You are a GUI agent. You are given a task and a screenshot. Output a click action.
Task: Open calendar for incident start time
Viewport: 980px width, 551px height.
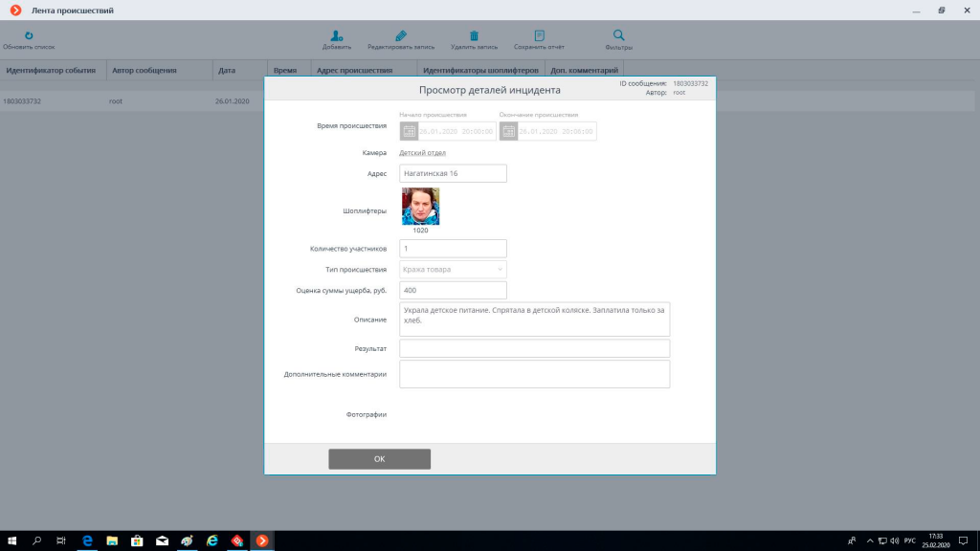(409, 131)
